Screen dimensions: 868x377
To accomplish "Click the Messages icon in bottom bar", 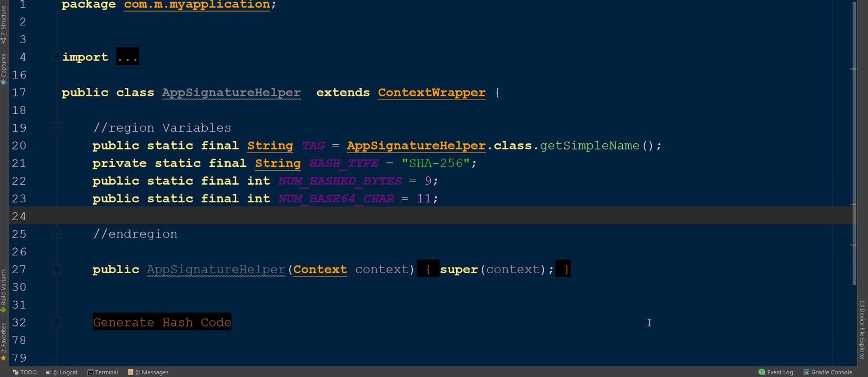I will pyautogui.click(x=130, y=372).
